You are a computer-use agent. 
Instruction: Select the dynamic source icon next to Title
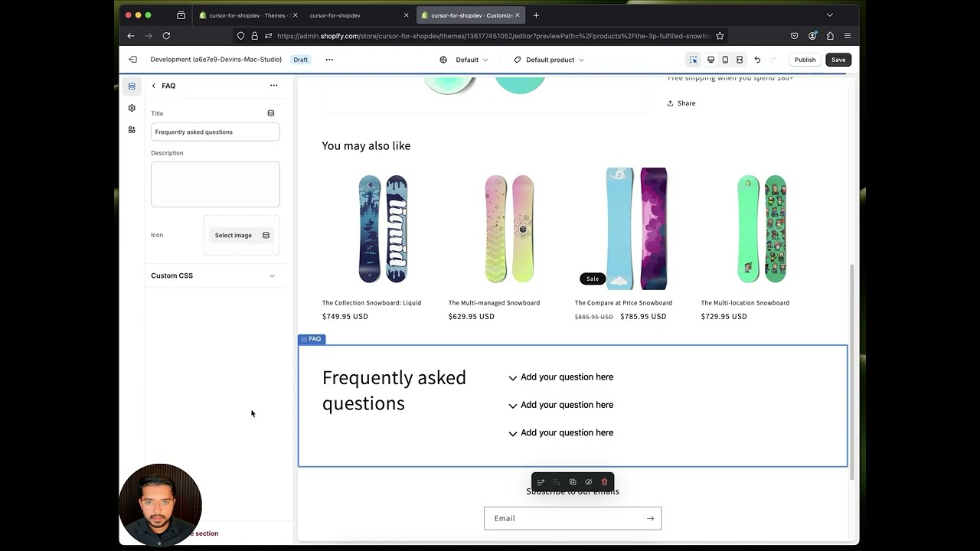pyautogui.click(x=271, y=112)
